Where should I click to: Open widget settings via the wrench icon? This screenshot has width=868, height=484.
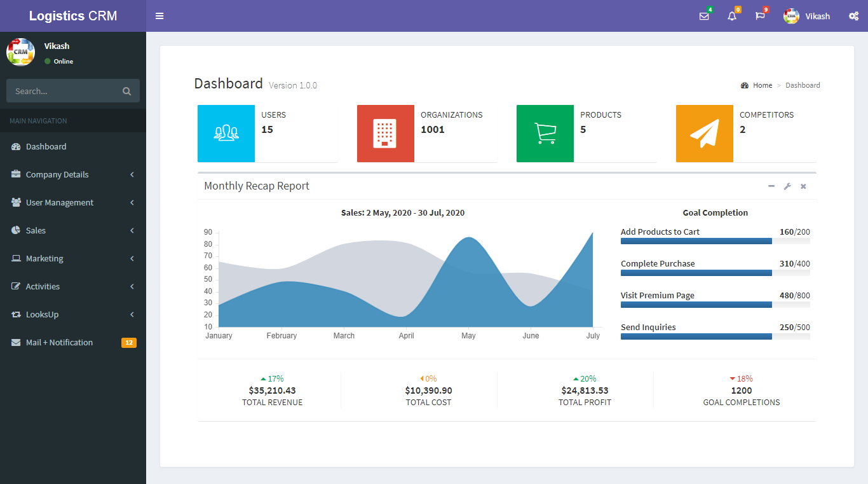tap(787, 186)
